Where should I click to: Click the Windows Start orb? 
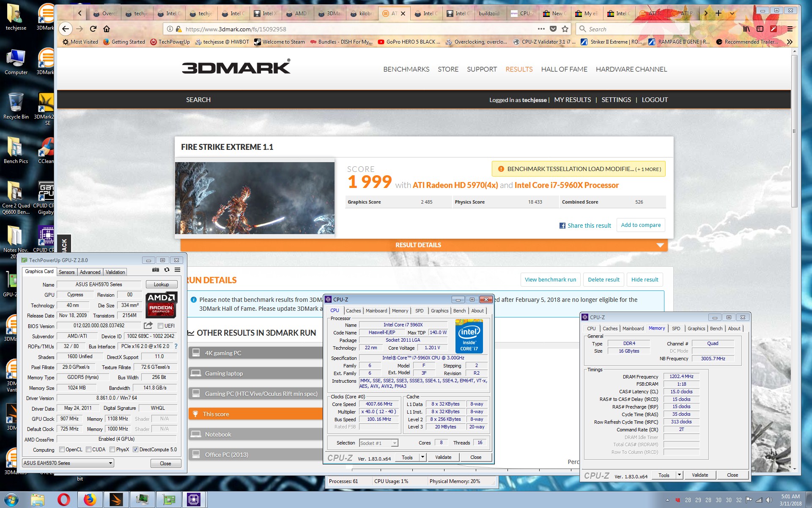coord(11,500)
